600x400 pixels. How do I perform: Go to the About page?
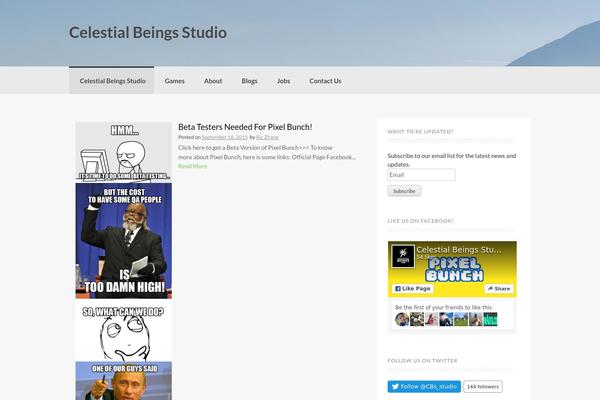[x=213, y=81]
